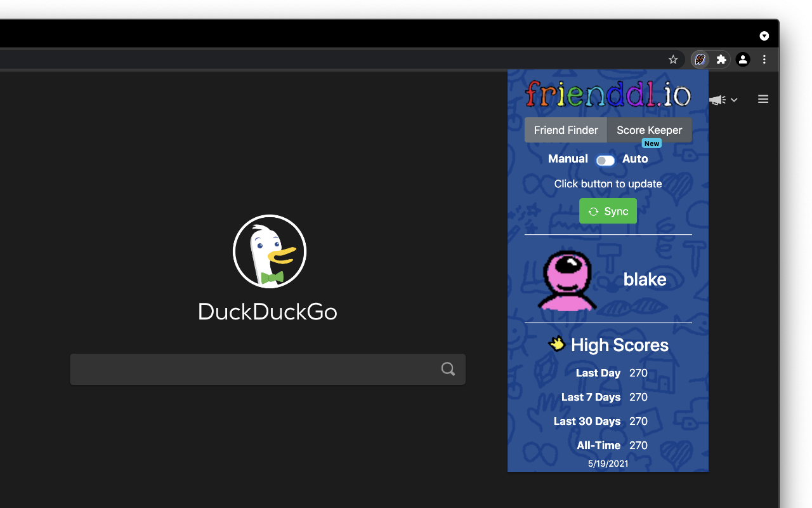The image size is (812, 508).
Task: Click the crown icon beside High Scores
Action: (x=556, y=344)
